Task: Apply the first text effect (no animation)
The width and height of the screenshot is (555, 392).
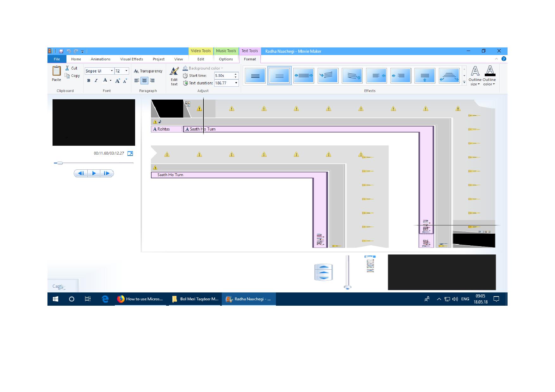Action: 255,76
